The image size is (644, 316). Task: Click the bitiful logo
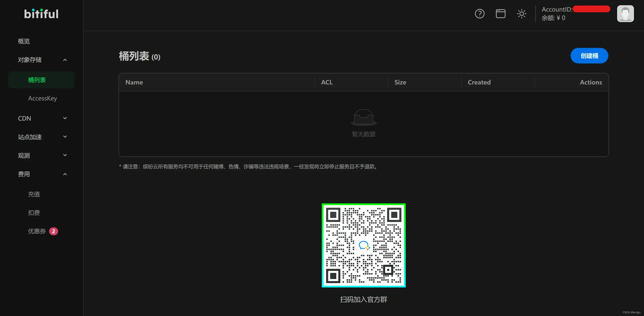41,14
